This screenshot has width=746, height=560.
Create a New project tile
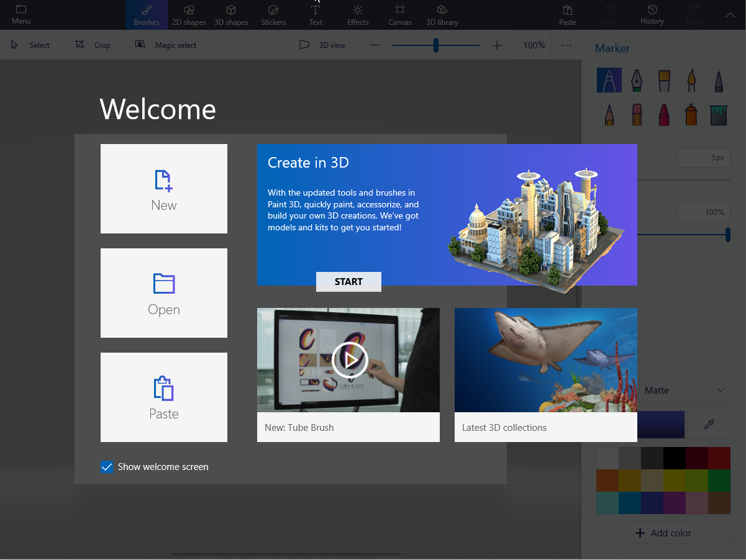[164, 189]
